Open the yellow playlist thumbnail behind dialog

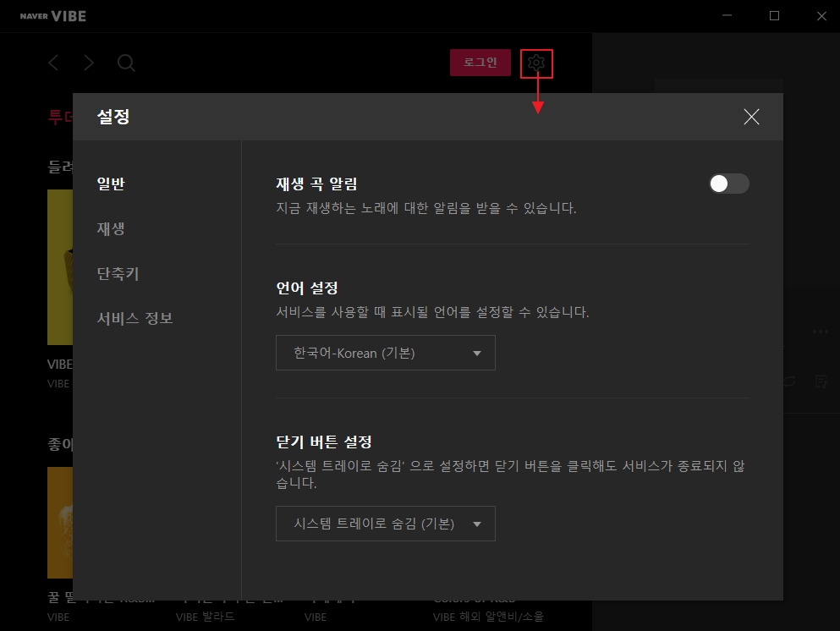pos(60,266)
